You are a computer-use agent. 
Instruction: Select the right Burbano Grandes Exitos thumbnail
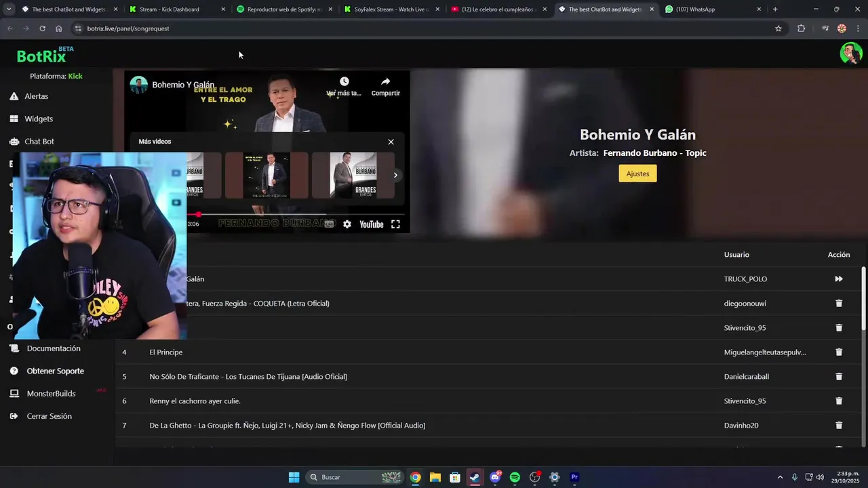pyautogui.click(x=353, y=175)
